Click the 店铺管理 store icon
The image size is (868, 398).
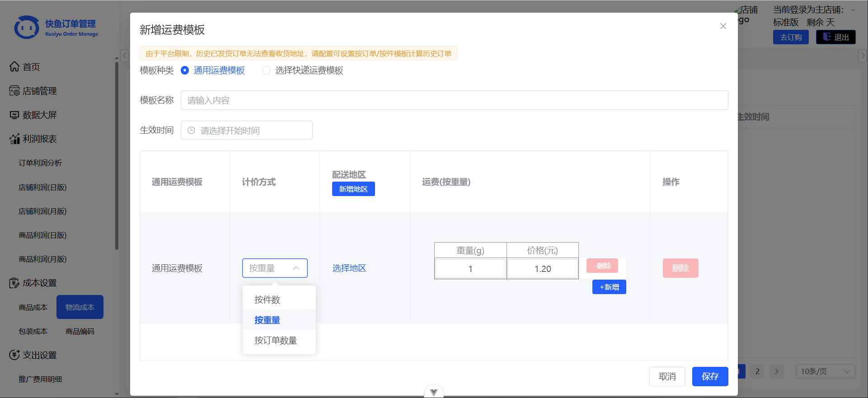point(14,91)
